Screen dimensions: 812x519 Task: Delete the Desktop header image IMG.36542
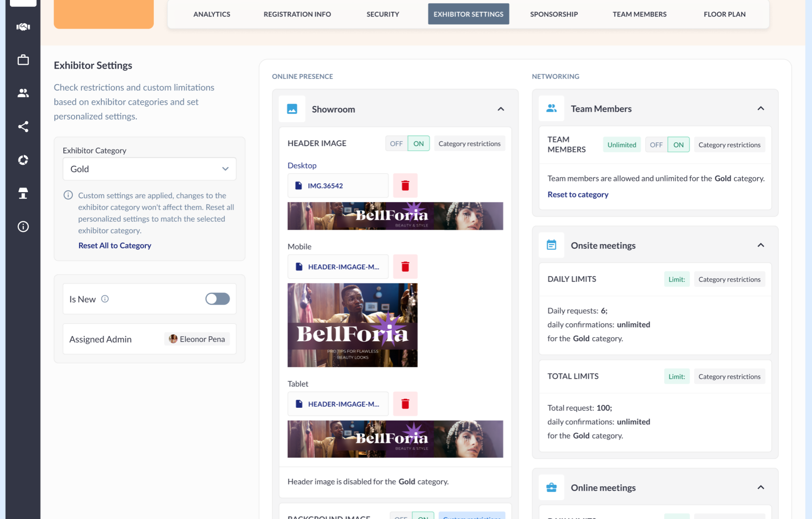pos(405,185)
